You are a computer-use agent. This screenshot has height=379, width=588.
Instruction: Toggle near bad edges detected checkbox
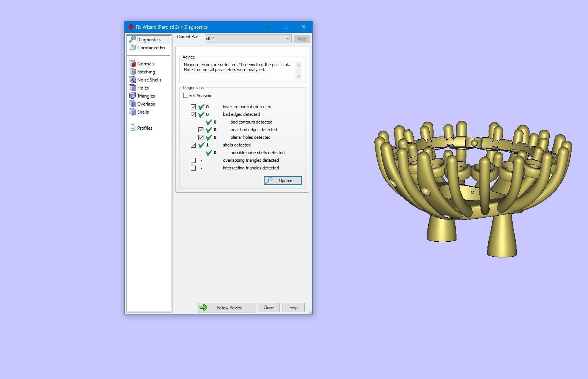pyautogui.click(x=201, y=130)
